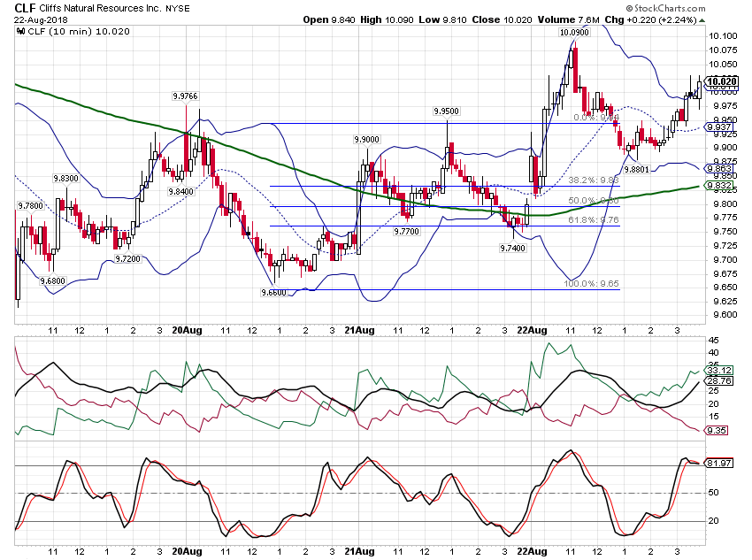
Task: Click the Close 10.020 value in the header
Action: tap(503, 19)
